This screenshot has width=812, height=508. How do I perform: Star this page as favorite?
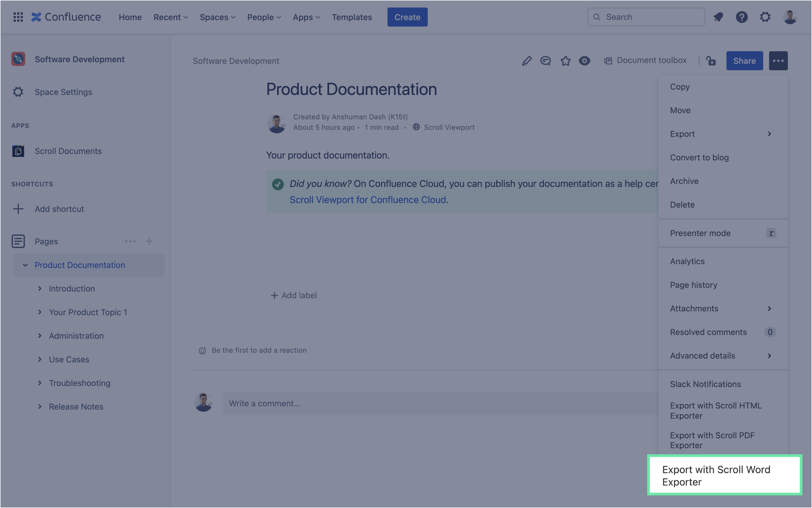pos(566,61)
